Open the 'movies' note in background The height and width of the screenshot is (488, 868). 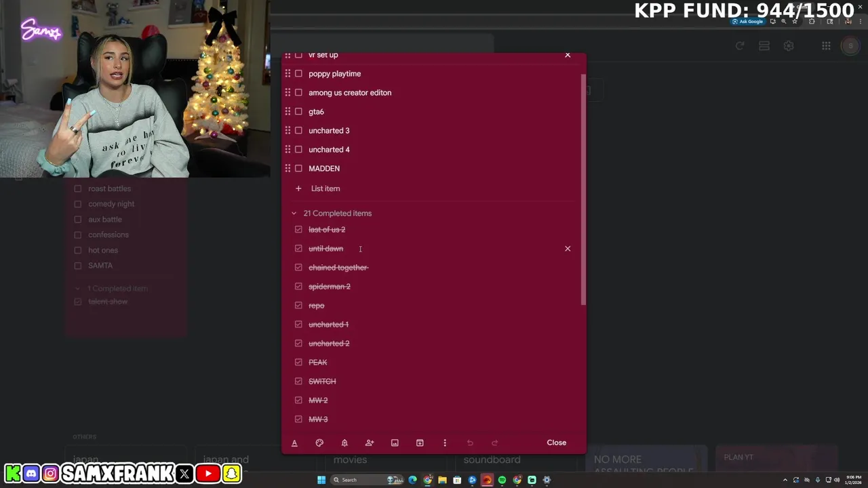(x=350, y=460)
